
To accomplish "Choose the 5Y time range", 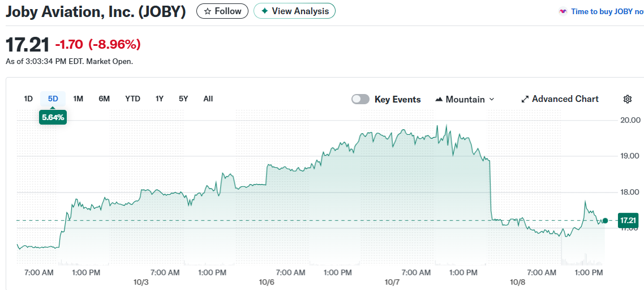I will coord(183,99).
